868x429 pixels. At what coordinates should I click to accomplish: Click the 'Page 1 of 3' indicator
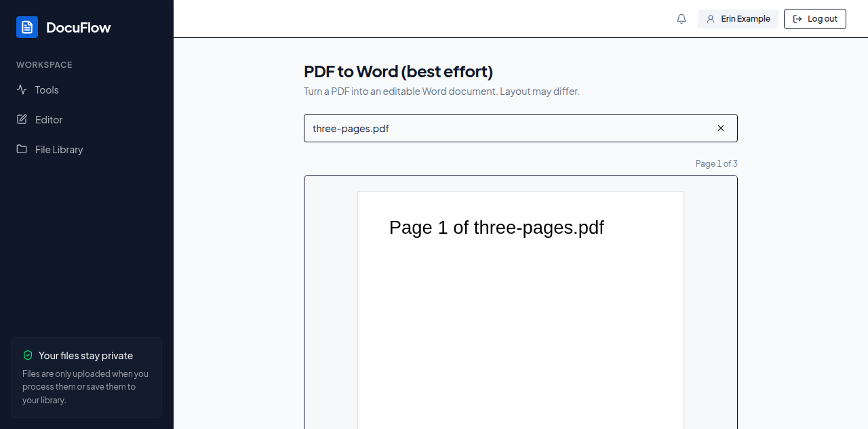coord(716,163)
